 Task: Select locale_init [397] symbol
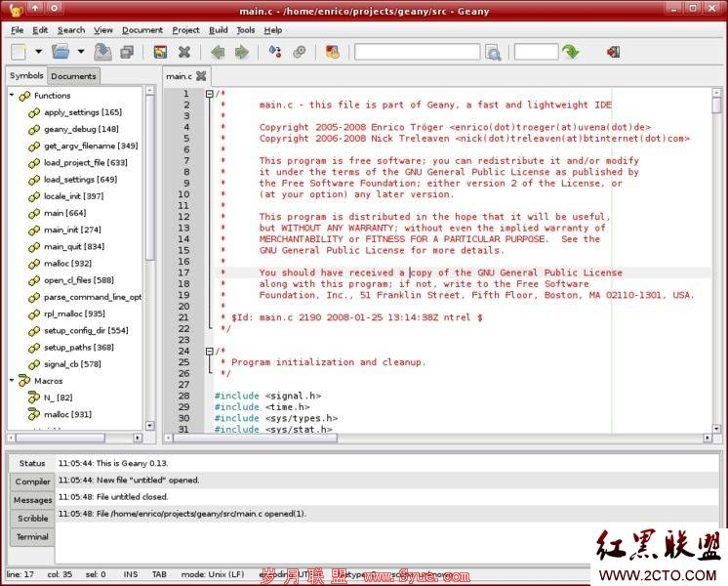(74, 196)
